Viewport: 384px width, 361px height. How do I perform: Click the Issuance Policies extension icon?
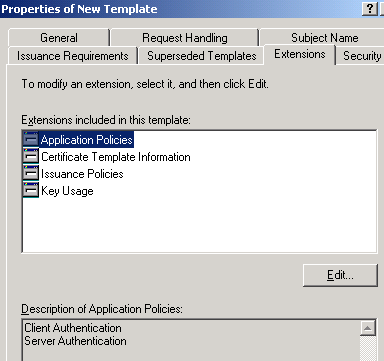(31, 173)
